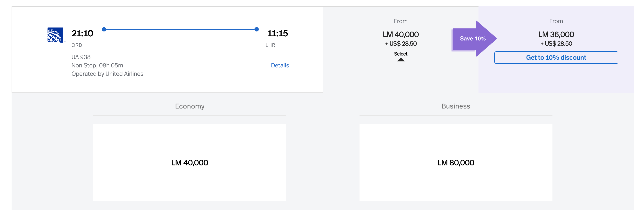Click the LHR destination airport code
Viewport: 644px width, 214px height.
tap(270, 45)
